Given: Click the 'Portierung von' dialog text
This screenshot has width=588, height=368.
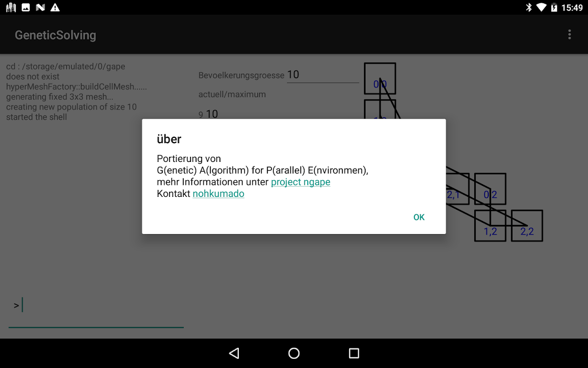Looking at the screenshot, I should pos(189,159).
